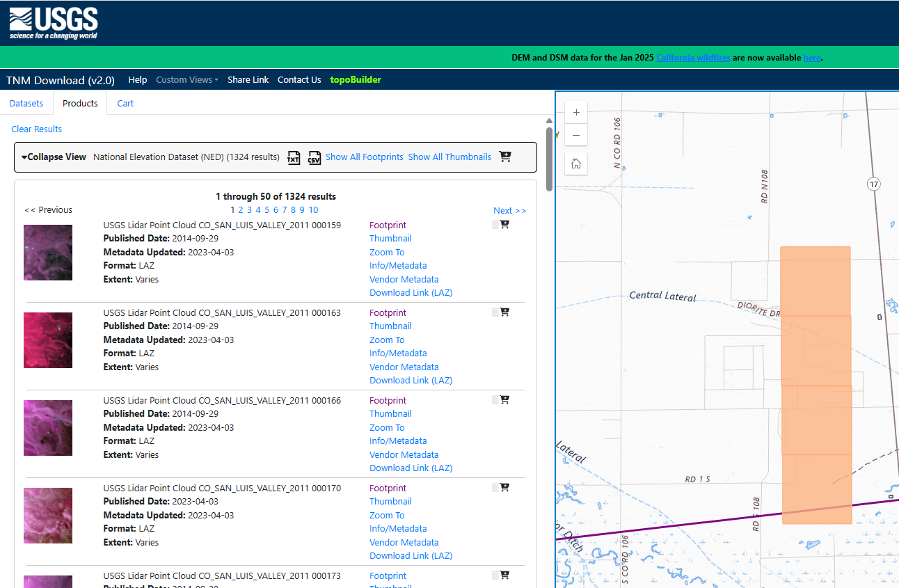Image resolution: width=899 pixels, height=588 pixels.
Task: Check the box for tile 000159
Action: pos(495,225)
